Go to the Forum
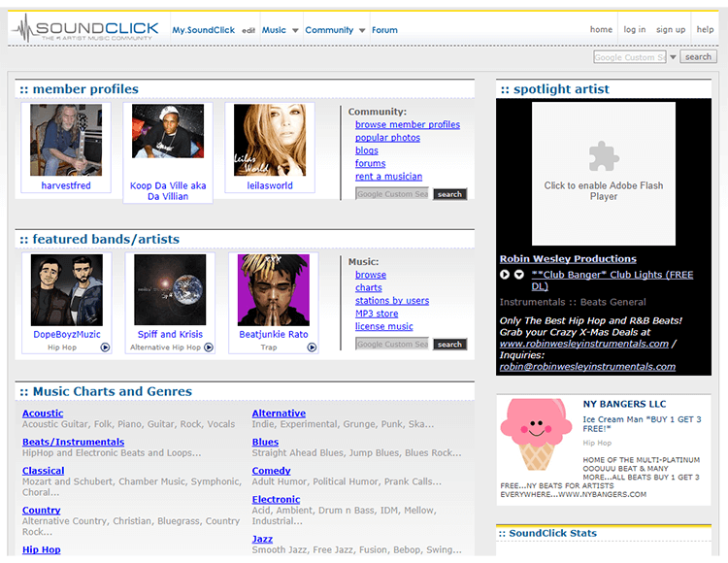728x563 pixels. click(x=384, y=30)
